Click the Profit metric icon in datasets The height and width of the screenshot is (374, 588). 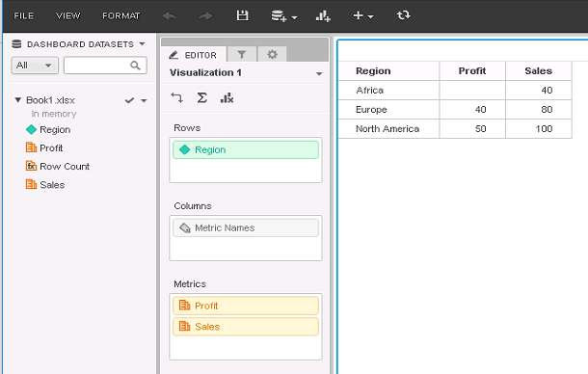tap(31, 147)
